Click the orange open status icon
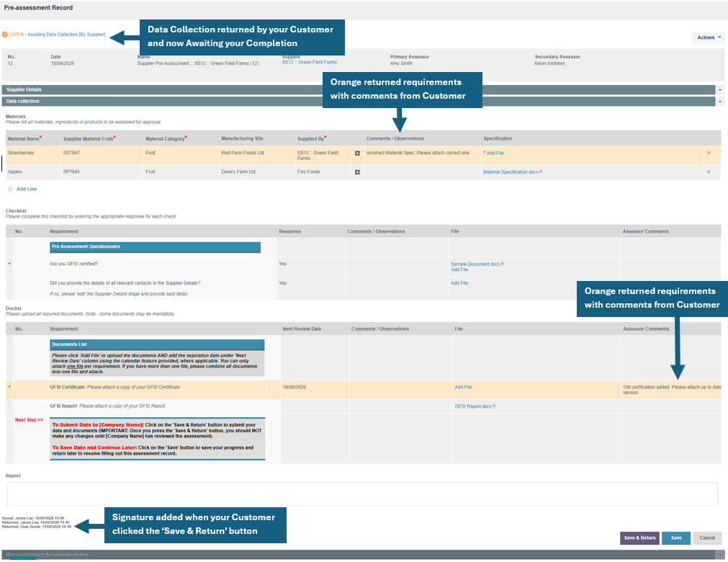The height and width of the screenshot is (562, 728). pyautogui.click(x=5, y=35)
